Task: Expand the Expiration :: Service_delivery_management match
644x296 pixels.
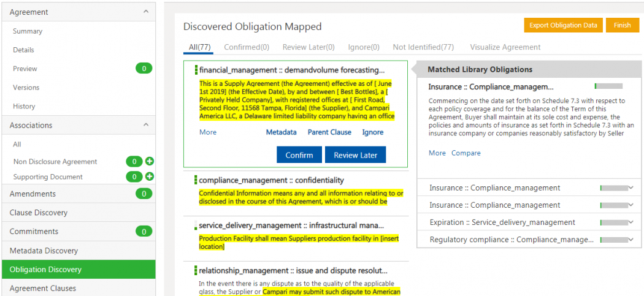Action: [x=631, y=222]
